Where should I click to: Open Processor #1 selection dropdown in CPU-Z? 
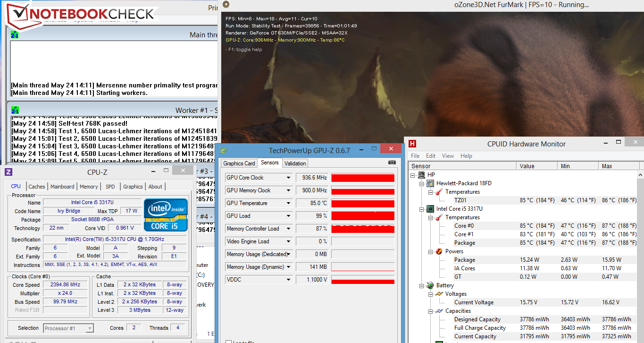point(90,328)
